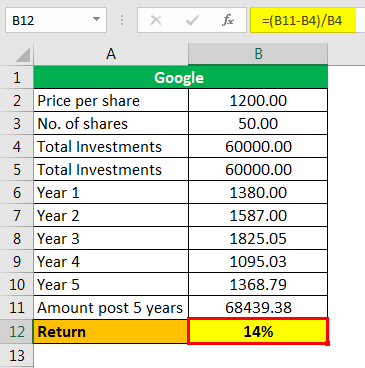This screenshot has height=368, width=365.
Task: Select 60000.00 cell in row 4
Action: click(258, 146)
